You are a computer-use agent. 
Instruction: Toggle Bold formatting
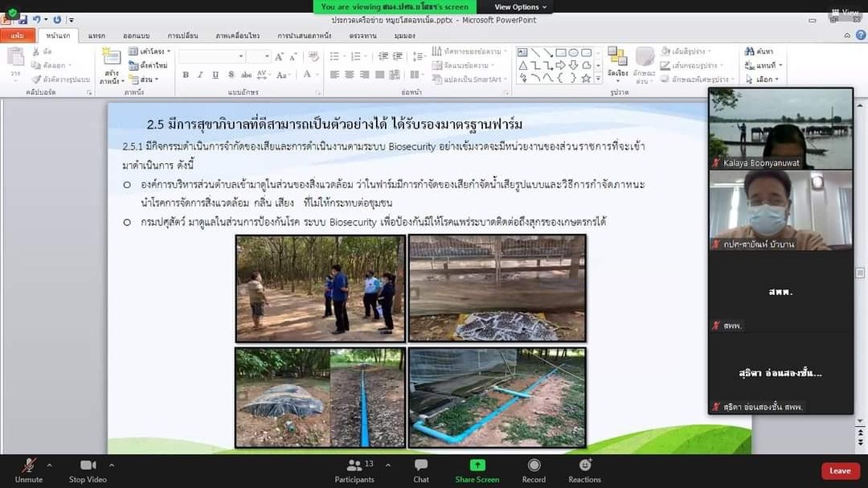[x=186, y=75]
